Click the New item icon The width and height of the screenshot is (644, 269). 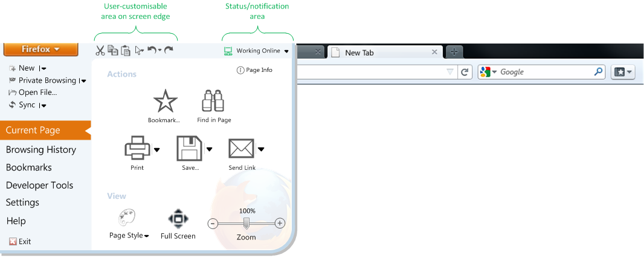click(x=12, y=68)
